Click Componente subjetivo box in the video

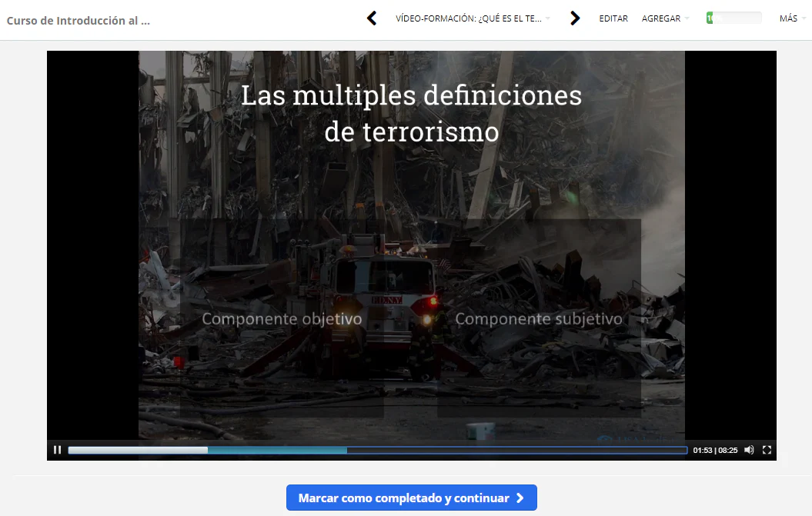(539, 318)
